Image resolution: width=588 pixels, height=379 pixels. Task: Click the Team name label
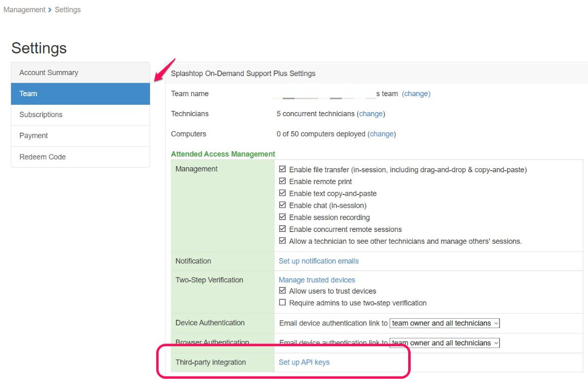[x=190, y=94]
